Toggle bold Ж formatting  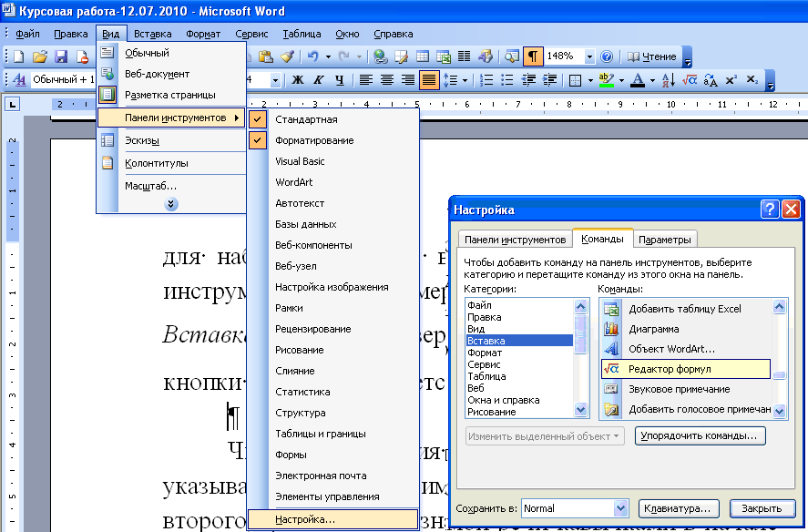(x=297, y=80)
